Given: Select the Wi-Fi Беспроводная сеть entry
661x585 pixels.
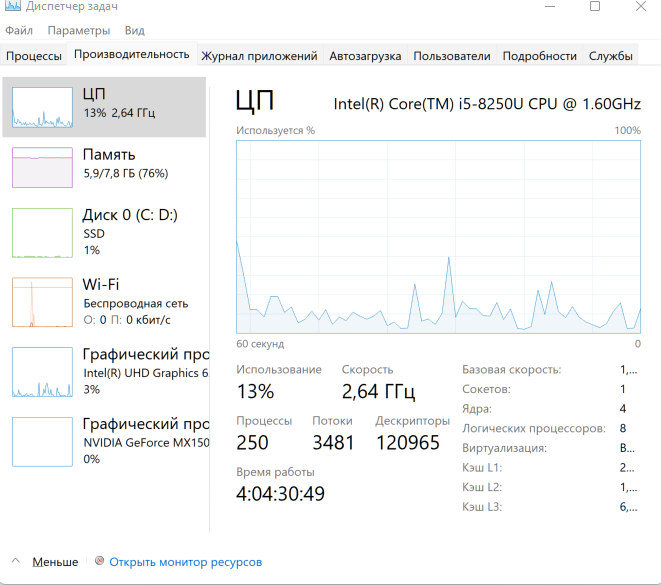Looking at the screenshot, I should [x=104, y=302].
